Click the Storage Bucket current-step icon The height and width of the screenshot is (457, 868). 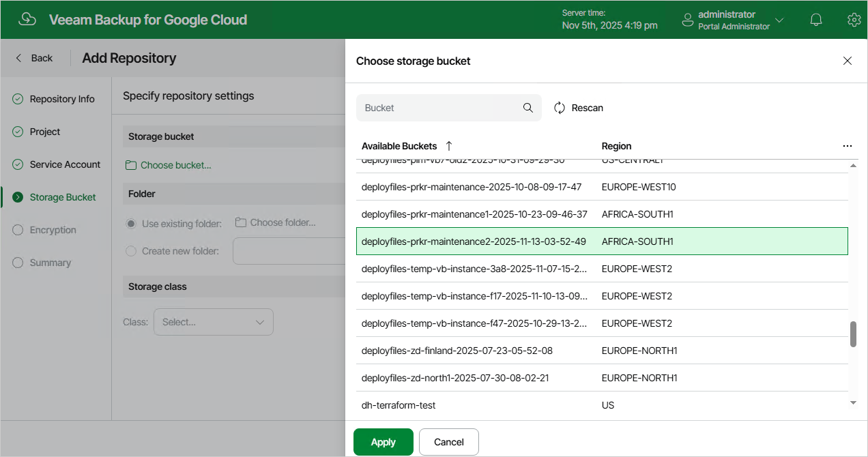click(x=18, y=197)
